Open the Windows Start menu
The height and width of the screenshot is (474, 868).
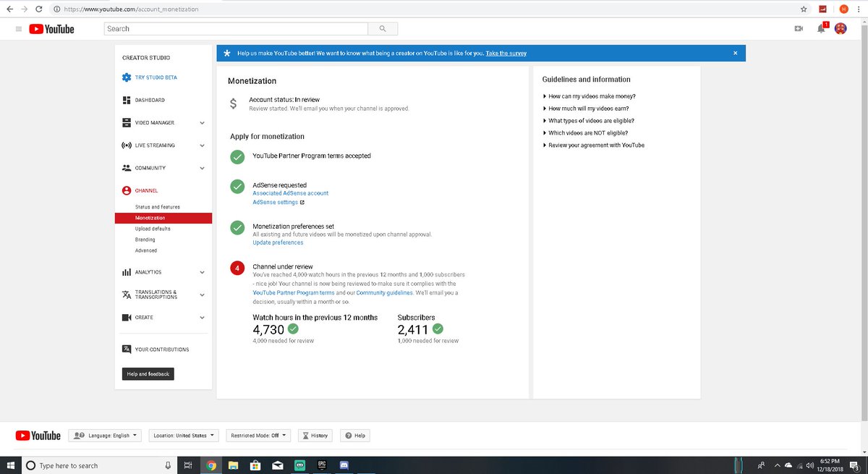(x=11, y=465)
